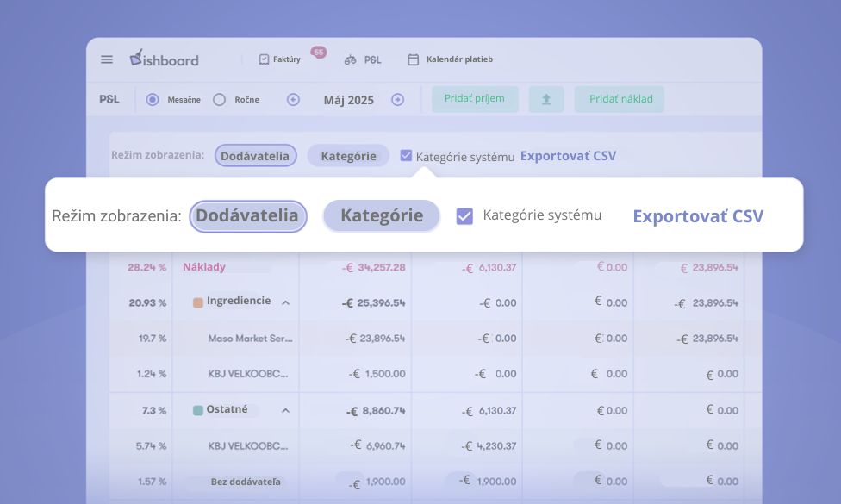Open the Faktúry notification badge
Viewport: 841px width, 504px height.
(x=318, y=53)
